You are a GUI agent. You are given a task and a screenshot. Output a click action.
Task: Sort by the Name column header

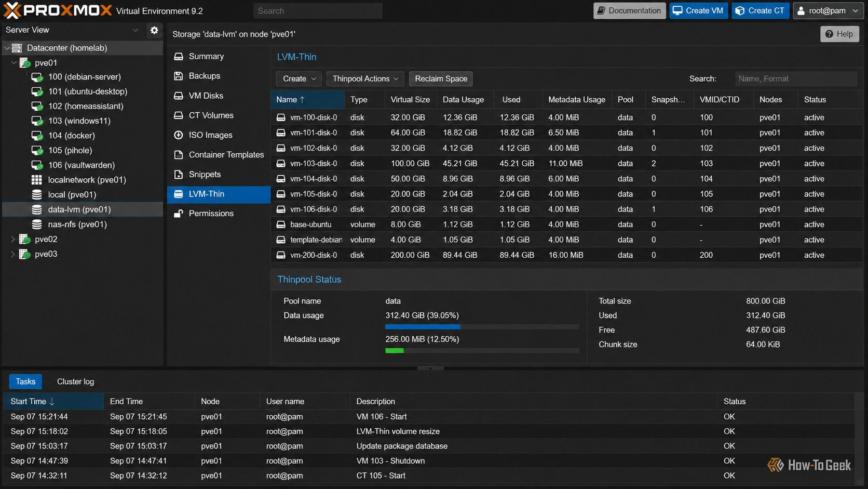pos(307,100)
